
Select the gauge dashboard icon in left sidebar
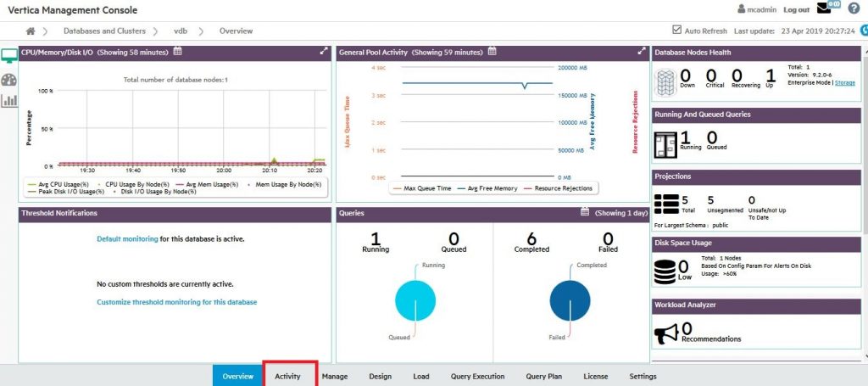[9, 80]
